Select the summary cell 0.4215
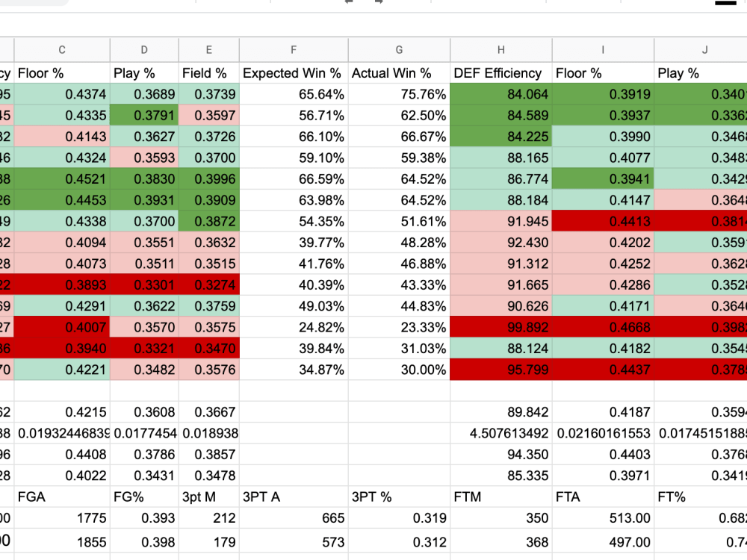 (x=62, y=412)
